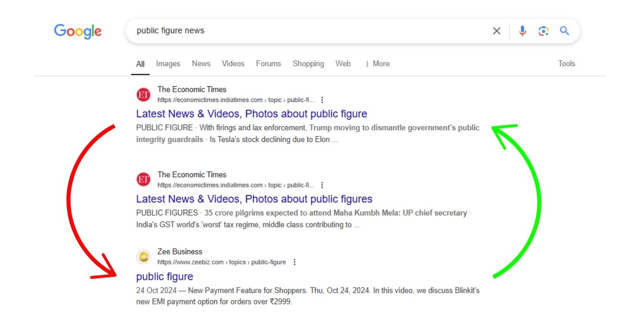Switch to the Shopping tab
Image resolution: width=644 pixels, height=336 pixels.
click(x=308, y=64)
